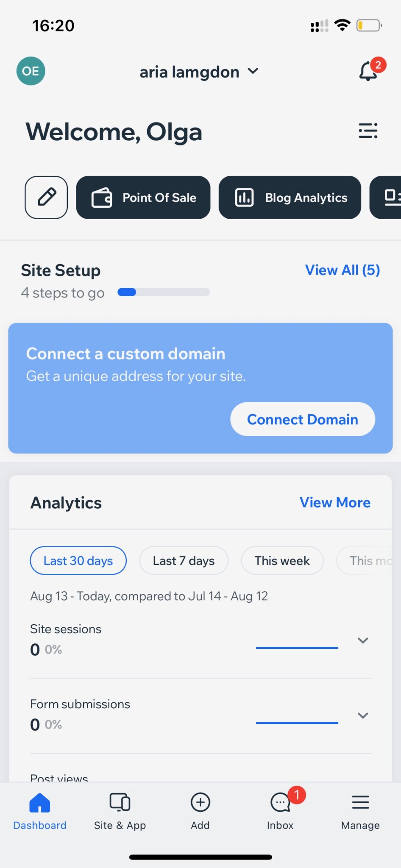Open the pencil edit icon
The height and width of the screenshot is (868, 401).
(x=46, y=198)
